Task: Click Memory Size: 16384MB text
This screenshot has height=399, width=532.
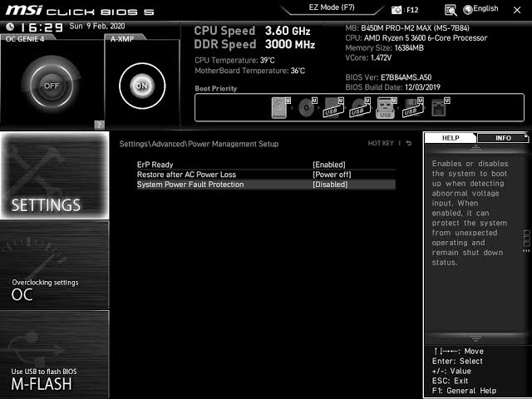Action: tap(384, 48)
